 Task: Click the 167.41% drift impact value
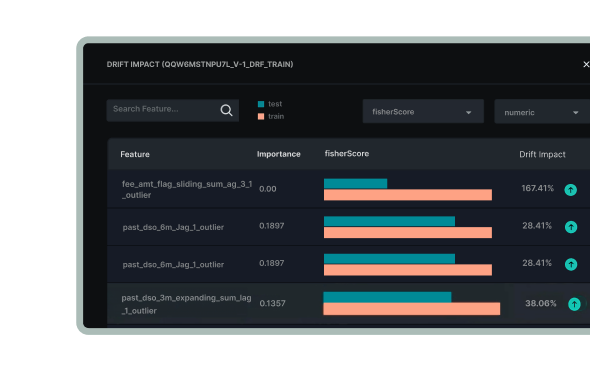(x=537, y=188)
